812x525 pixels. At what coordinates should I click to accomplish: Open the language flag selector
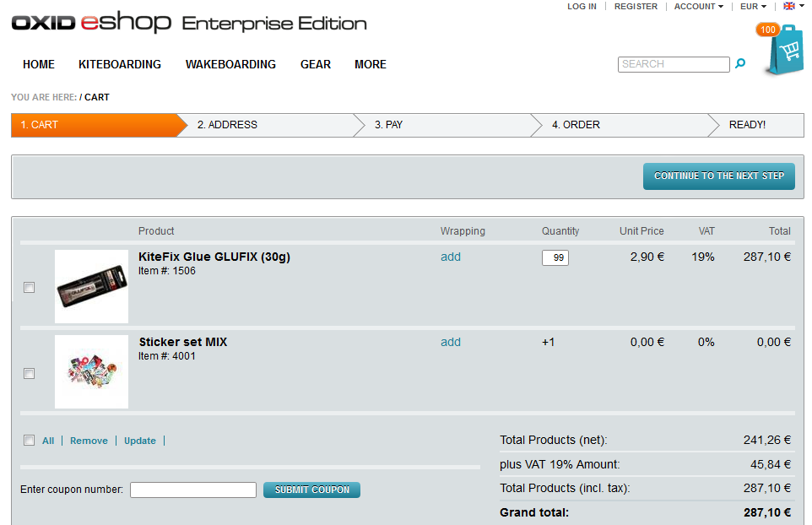pos(793,7)
